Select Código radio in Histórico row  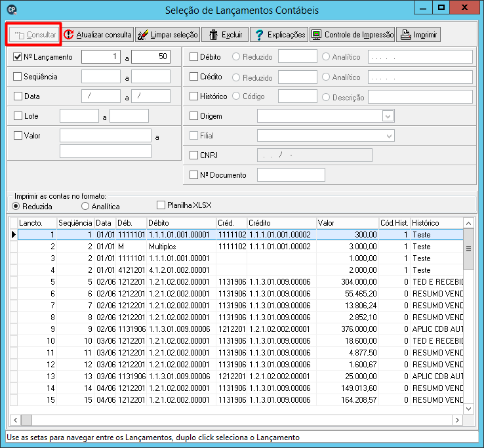(236, 96)
